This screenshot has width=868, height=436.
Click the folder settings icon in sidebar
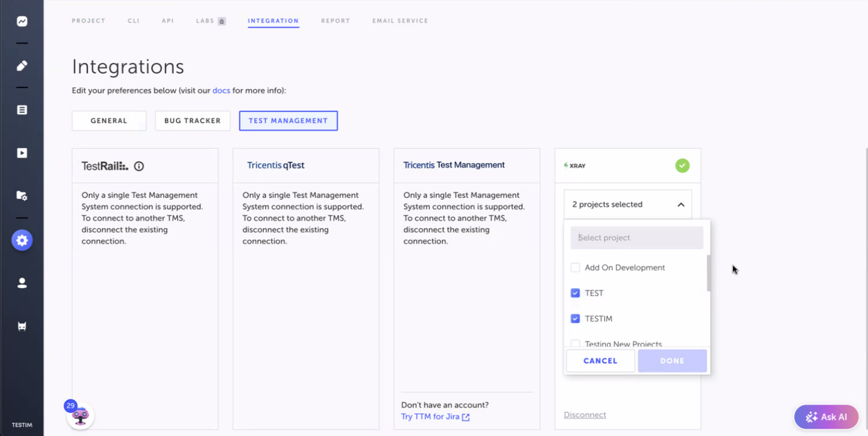[x=22, y=196]
